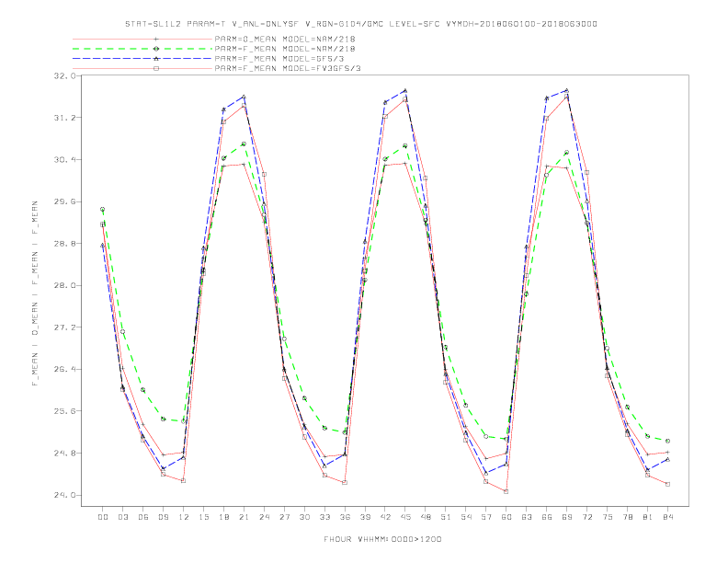Select legend entry PARM=F_MEAN MODEL=FV3GFS/3
The height and width of the screenshot is (563, 728).
(288, 68)
